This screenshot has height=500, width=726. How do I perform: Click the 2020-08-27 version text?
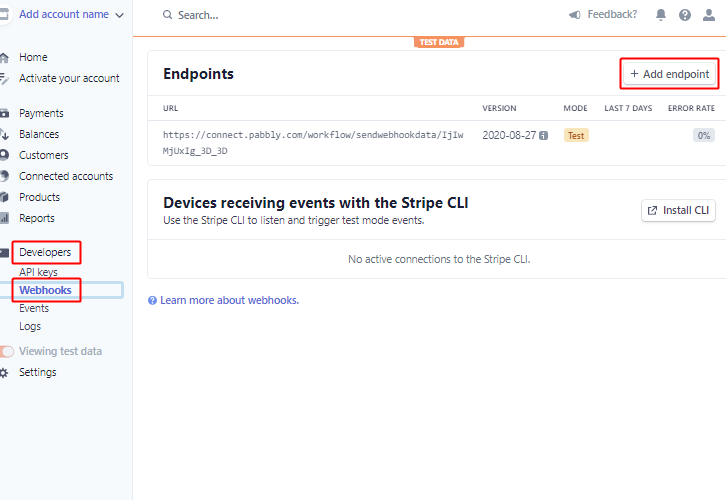click(509, 135)
